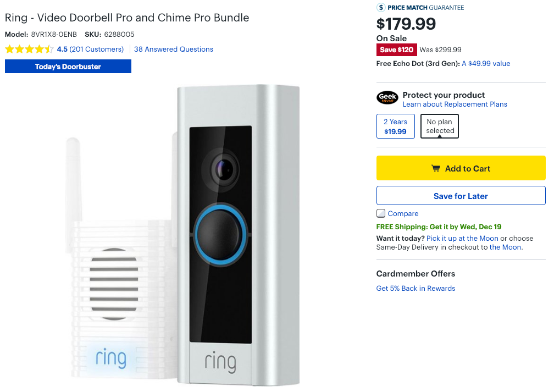Open Learn about Replacement Plans link
554x392 pixels.
point(455,104)
